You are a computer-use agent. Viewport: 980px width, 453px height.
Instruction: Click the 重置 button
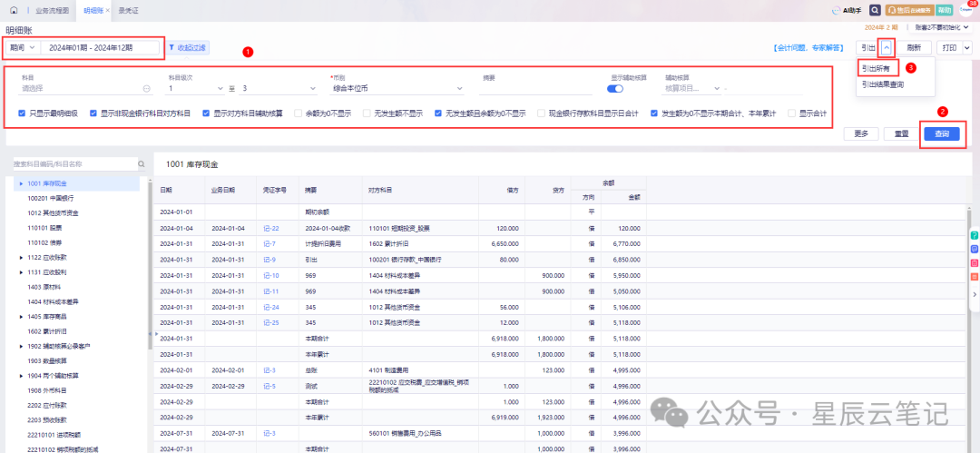(x=901, y=133)
